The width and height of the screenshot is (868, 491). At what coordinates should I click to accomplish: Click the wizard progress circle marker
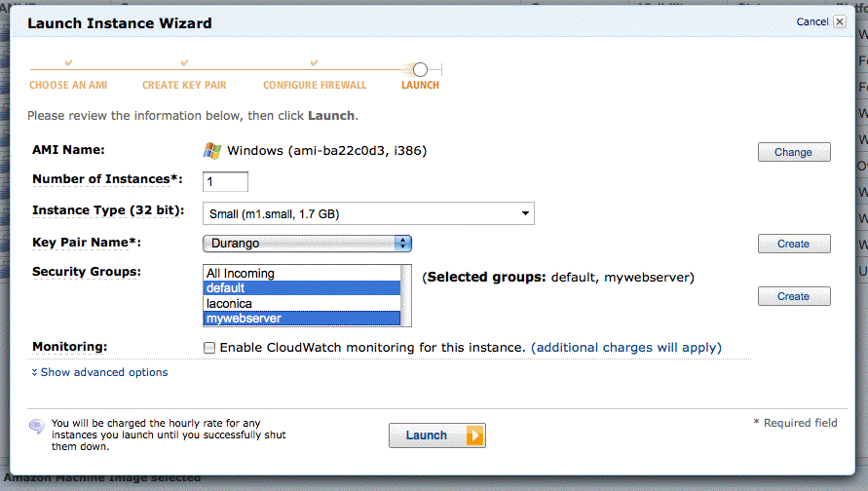click(420, 69)
